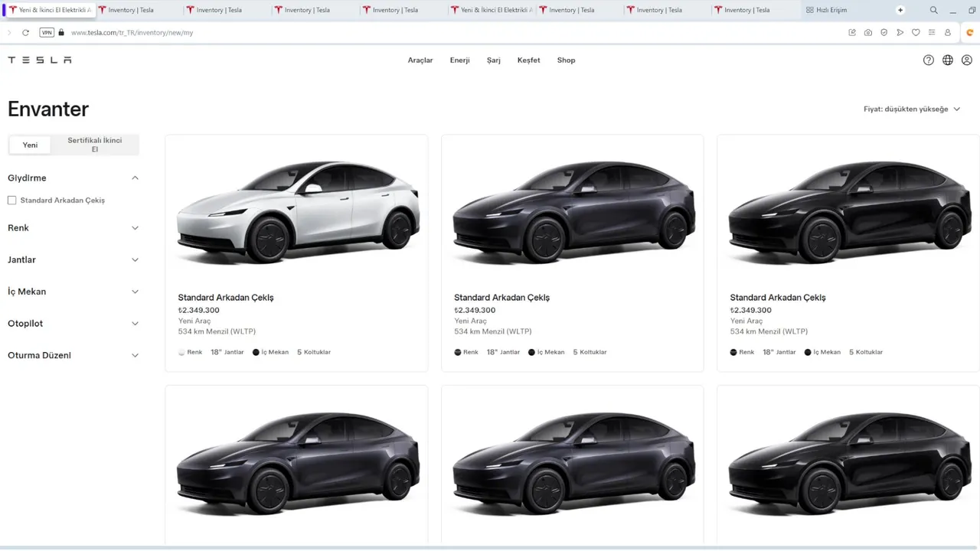Click the white Model Y car image

point(297,212)
